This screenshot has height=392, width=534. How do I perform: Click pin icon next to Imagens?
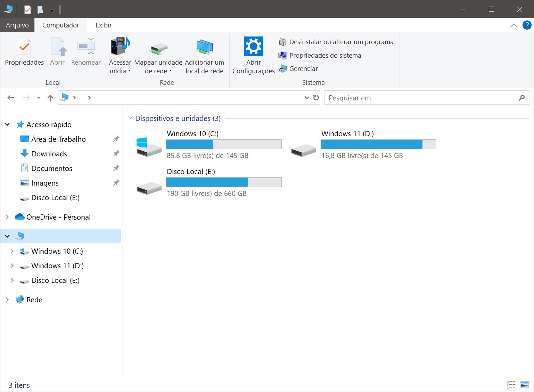pyautogui.click(x=116, y=182)
